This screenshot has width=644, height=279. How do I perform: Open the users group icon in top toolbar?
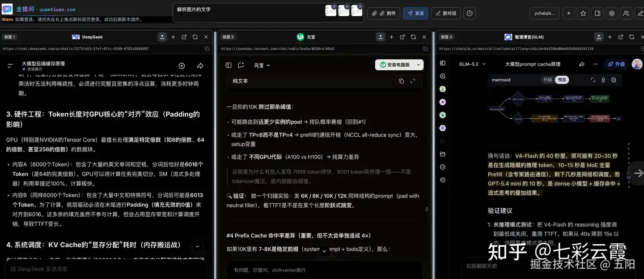(x=626, y=13)
